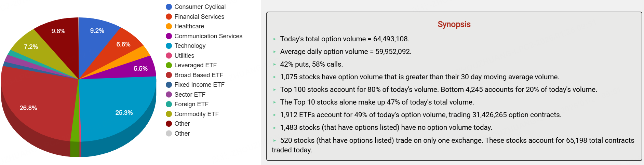Select the 25.3% Technology pie slice

coord(120,106)
